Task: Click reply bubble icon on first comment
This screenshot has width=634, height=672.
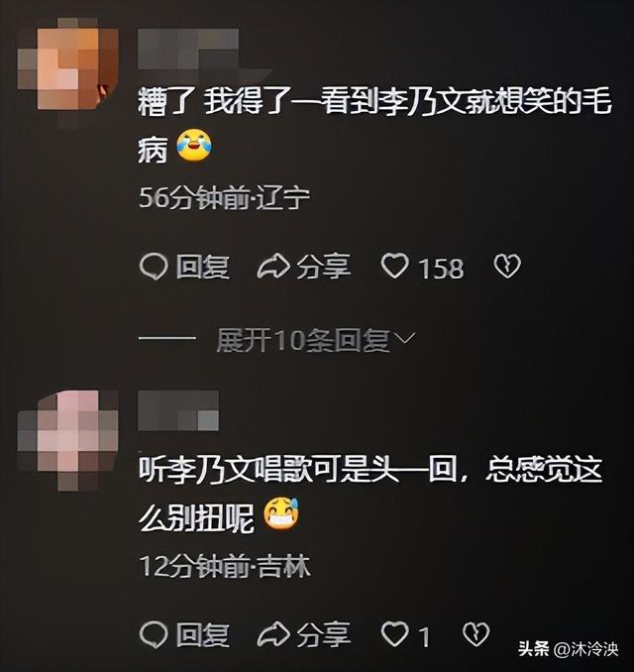Action: coord(153,267)
